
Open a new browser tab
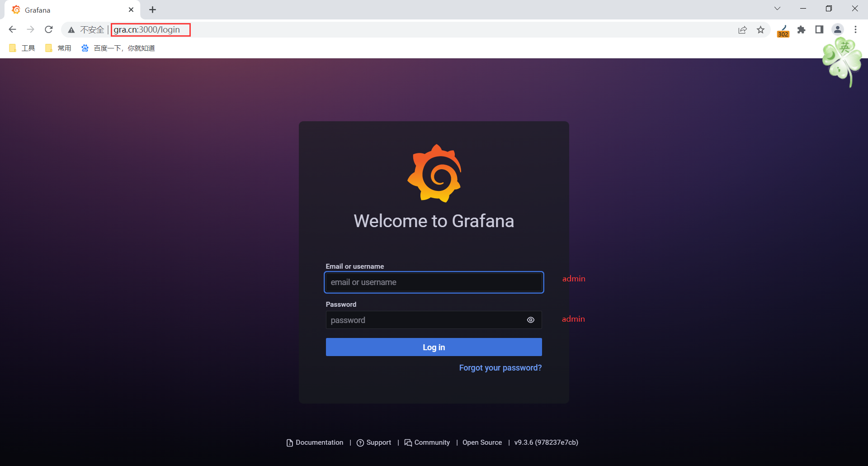click(153, 10)
